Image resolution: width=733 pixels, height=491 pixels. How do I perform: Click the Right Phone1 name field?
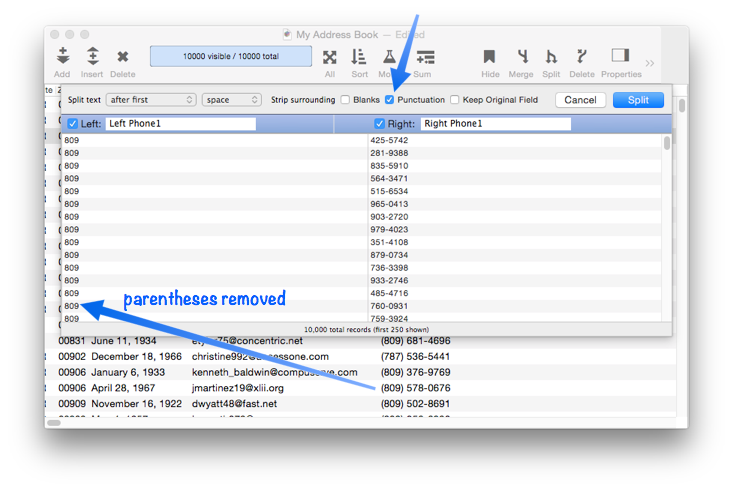(x=494, y=124)
